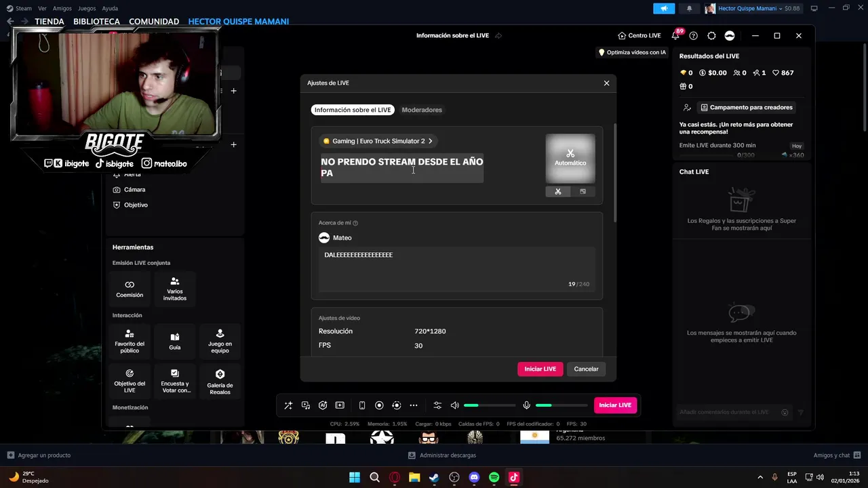Open the help question mark icon
Viewport: 868px width, 488px height.
click(x=693, y=36)
